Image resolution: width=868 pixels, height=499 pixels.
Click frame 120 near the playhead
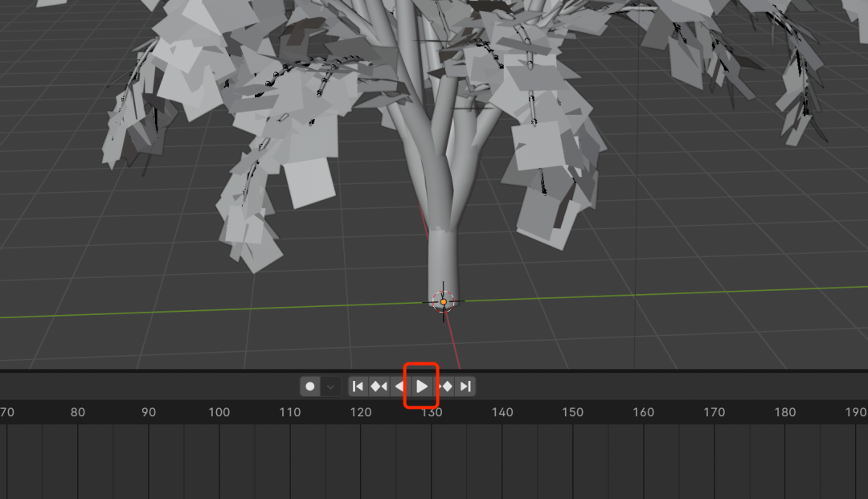361,412
